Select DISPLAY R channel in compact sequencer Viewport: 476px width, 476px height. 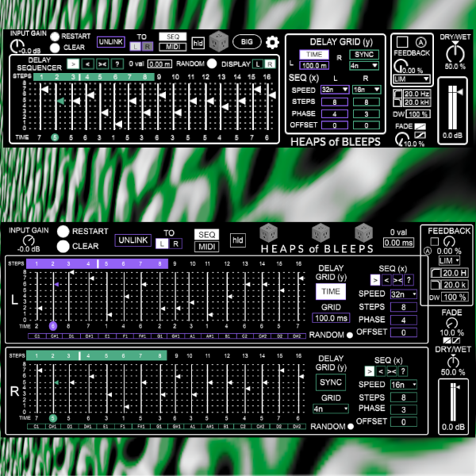pos(270,64)
